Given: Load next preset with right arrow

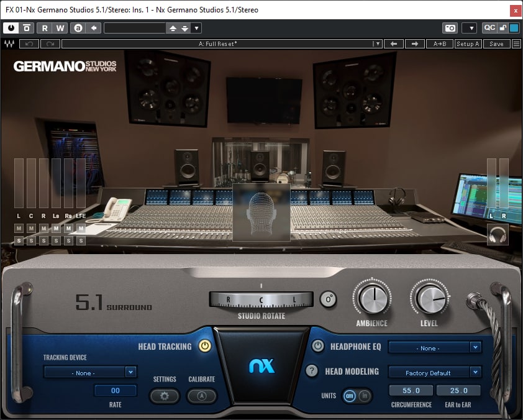Looking at the screenshot, I should click(x=414, y=43).
